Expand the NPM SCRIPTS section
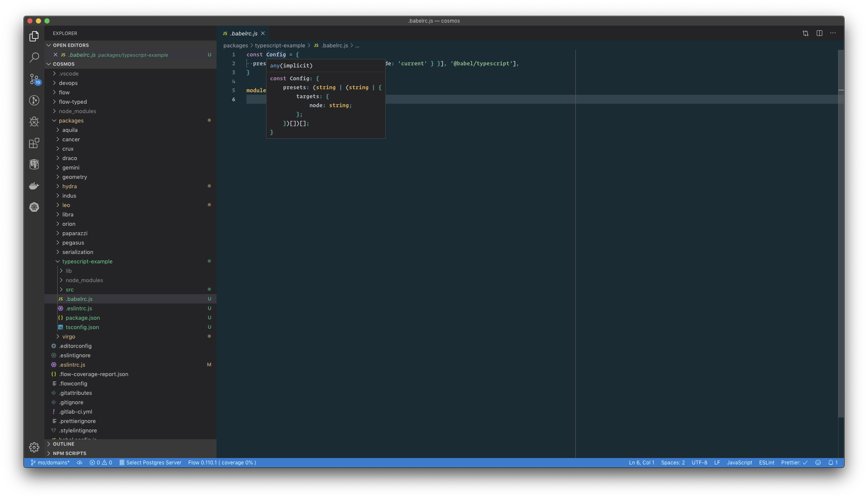Image resolution: width=868 pixels, height=499 pixels. (x=68, y=453)
